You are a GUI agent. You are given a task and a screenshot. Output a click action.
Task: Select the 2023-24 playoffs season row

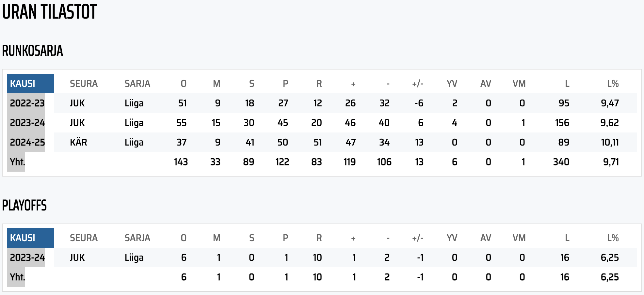pyautogui.click(x=322, y=257)
